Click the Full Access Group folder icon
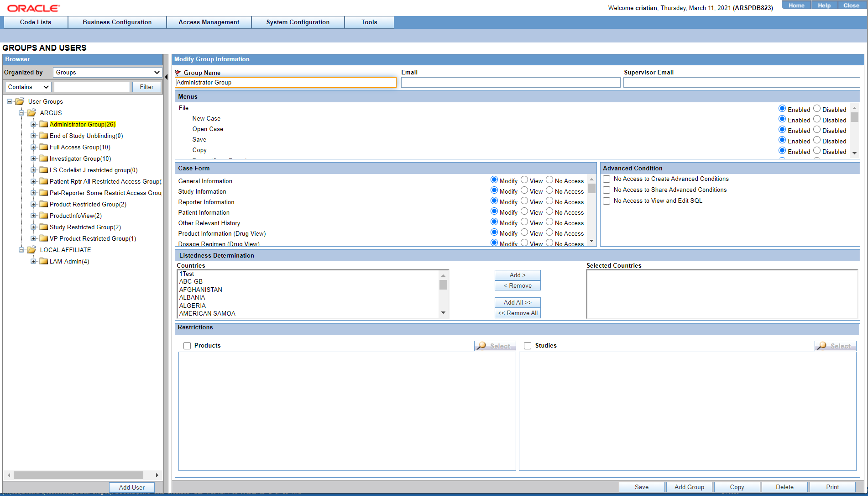The image size is (868, 496). coord(43,147)
